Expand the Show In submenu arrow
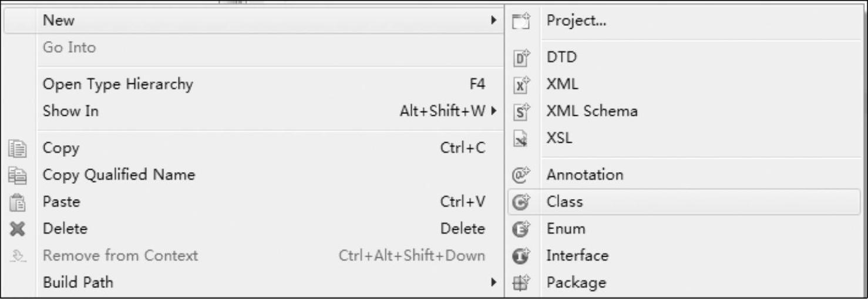The image size is (868, 299). point(494,110)
